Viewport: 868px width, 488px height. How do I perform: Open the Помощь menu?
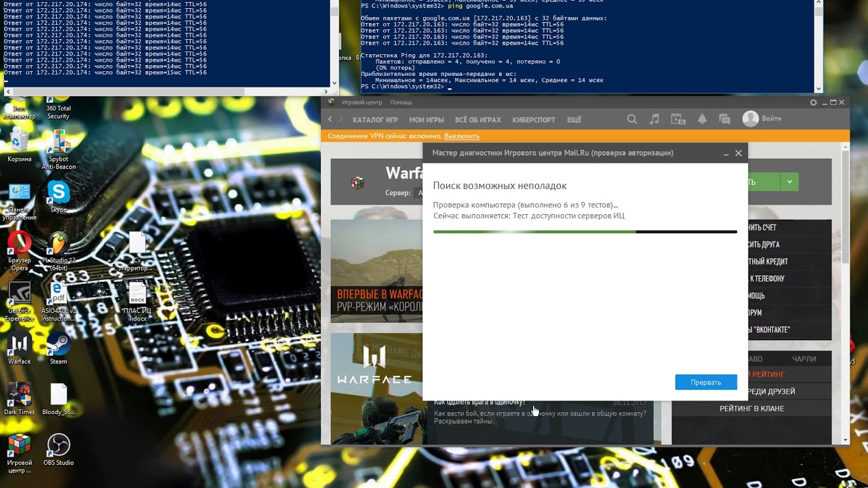401,102
